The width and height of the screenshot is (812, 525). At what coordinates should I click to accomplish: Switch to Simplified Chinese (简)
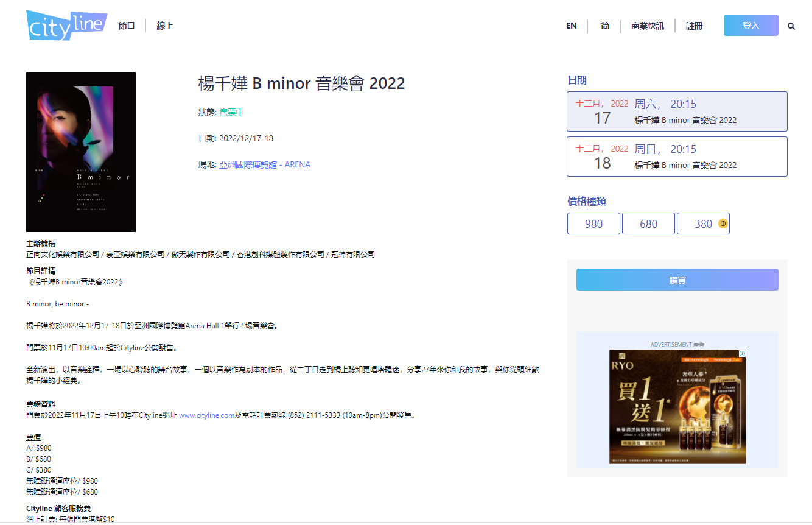point(605,26)
